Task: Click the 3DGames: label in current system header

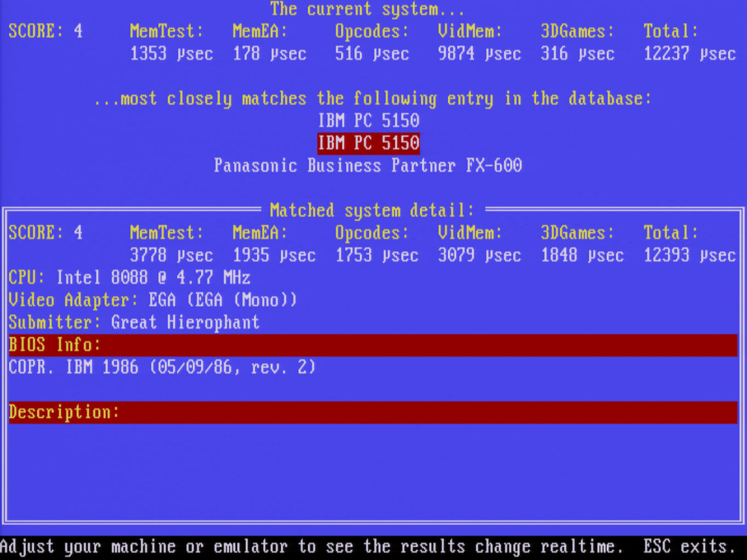Action: click(x=577, y=31)
